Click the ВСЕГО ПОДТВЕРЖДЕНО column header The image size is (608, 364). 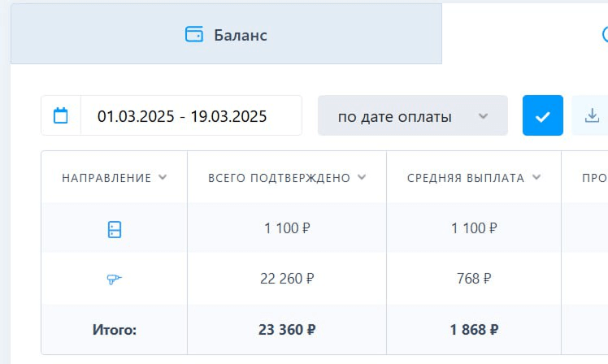point(279,178)
